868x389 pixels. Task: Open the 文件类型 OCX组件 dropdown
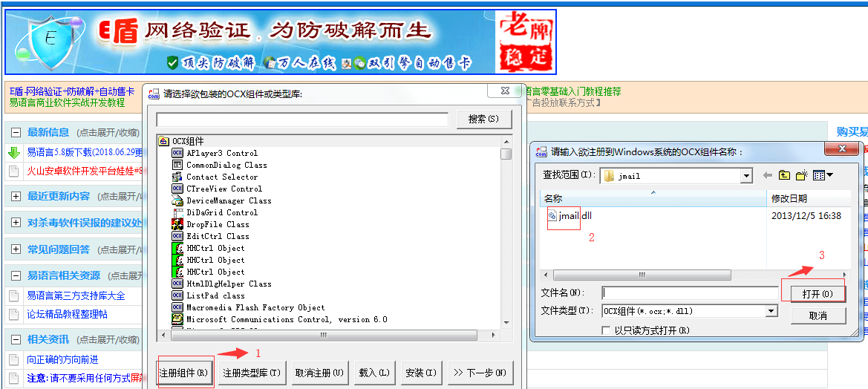coord(771,312)
